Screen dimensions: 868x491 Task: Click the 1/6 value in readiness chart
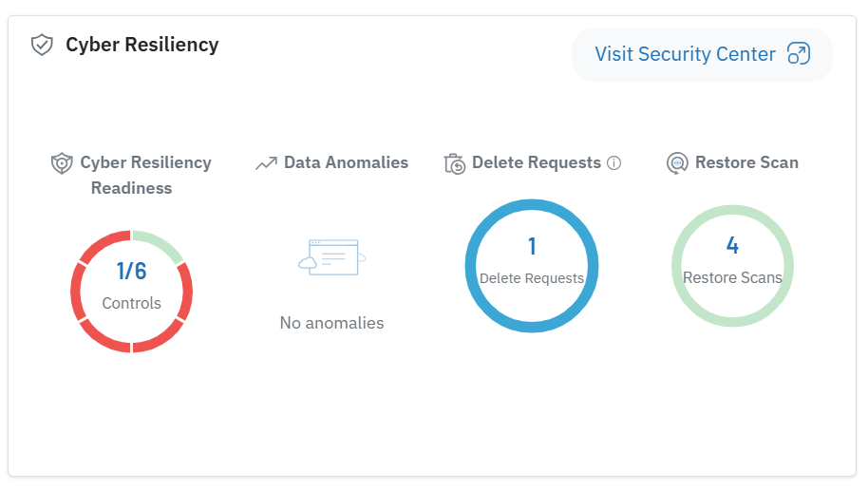[132, 272]
